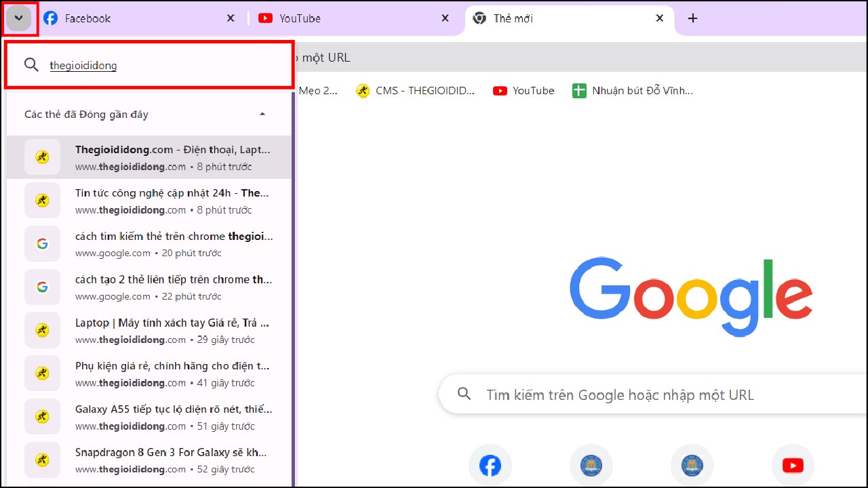Screen dimensions: 868x488
Task: Open the tab search dropdown arrow
Action: pyautogui.click(x=19, y=18)
